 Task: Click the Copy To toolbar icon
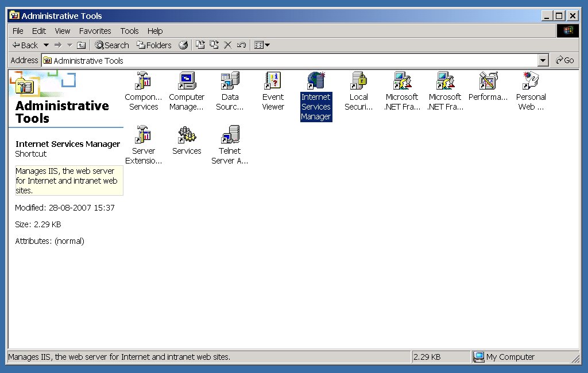click(x=214, y=45)
